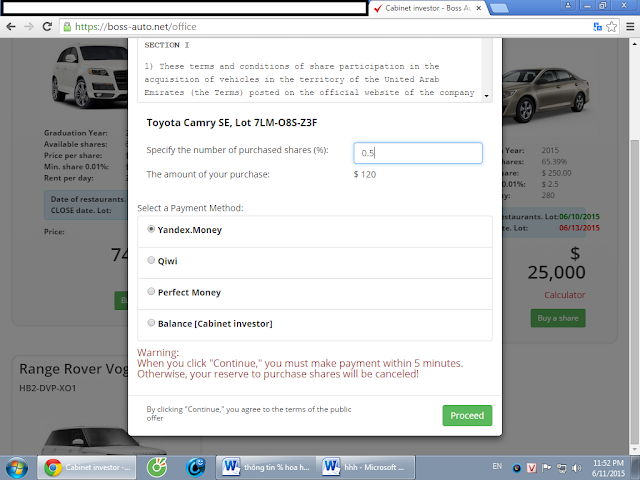The height and width of the screenshot is (480, 640).
Task: Click the '06/13/2015' close date text
Action: [579, 228]
